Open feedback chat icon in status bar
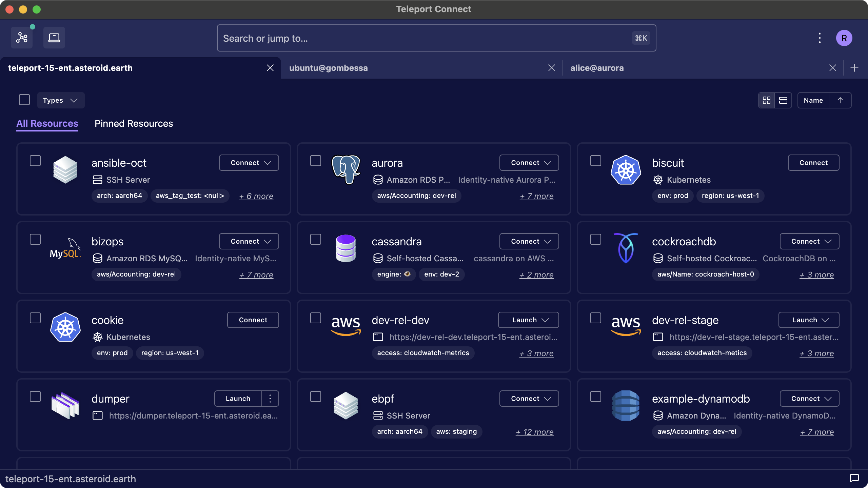This screenshot has height=488, width=868. [854, 478]
